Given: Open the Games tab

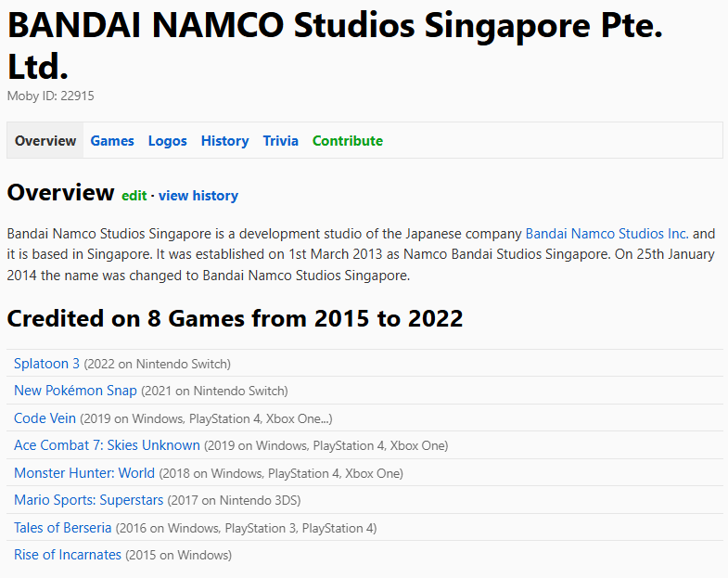Looking at the screenshot, I should [112, 141].
